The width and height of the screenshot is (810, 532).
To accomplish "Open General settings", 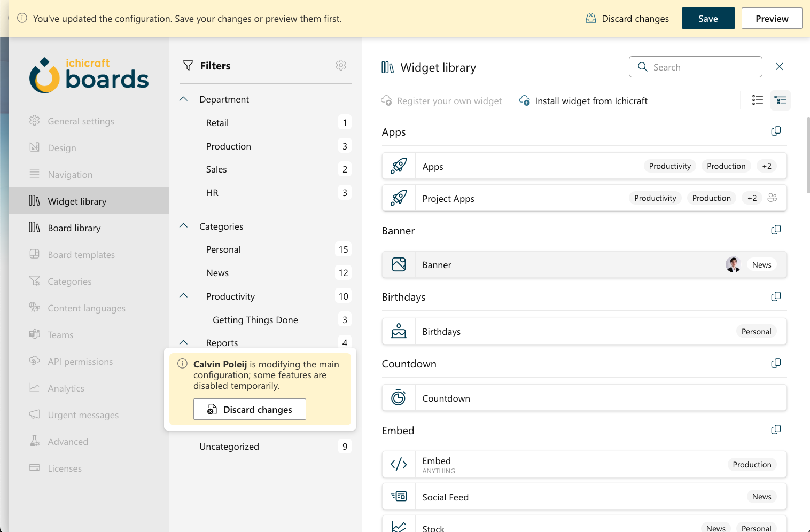I will pyautogui.click(x=89, y=121).
